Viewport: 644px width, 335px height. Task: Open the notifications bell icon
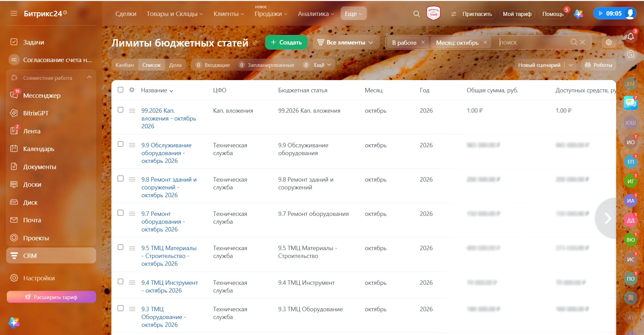pos(631,36)
